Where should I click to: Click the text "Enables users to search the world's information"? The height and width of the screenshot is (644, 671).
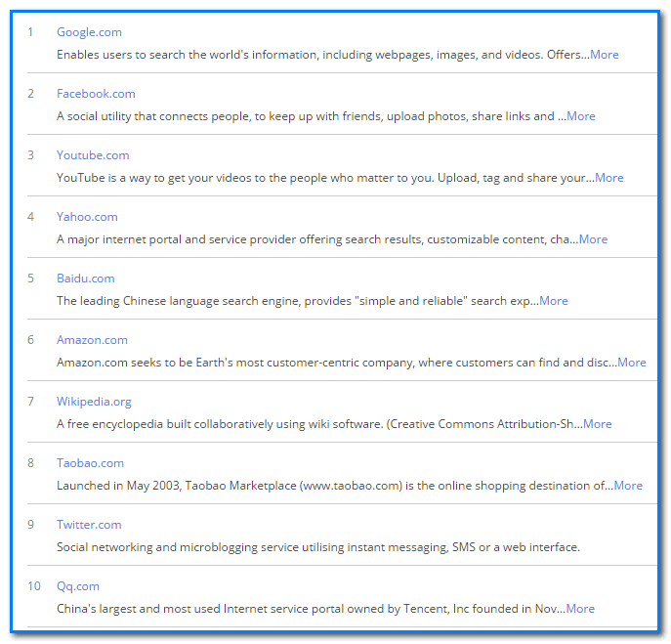(187, 55)
